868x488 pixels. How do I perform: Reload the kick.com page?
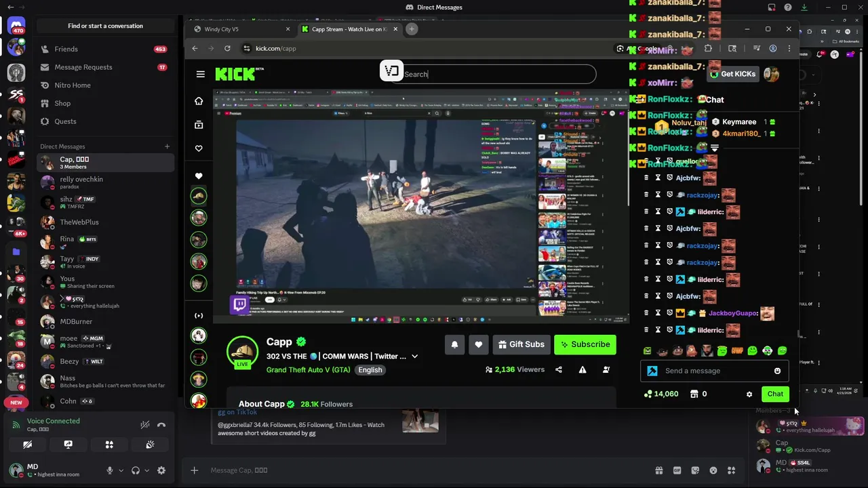click(x=227, y=48)
